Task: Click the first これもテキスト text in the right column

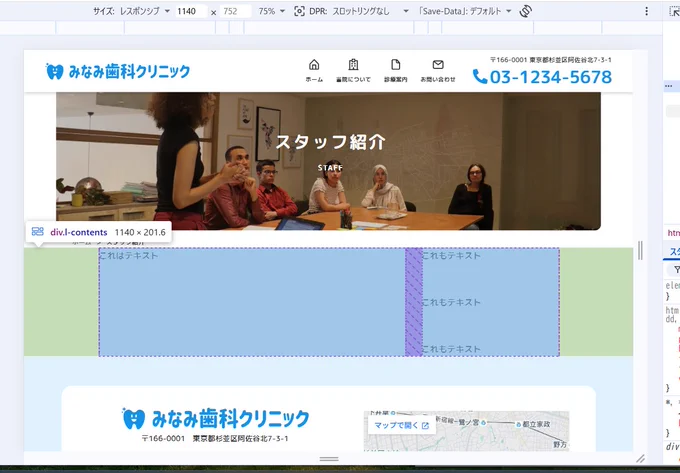Action: (451, 255)
